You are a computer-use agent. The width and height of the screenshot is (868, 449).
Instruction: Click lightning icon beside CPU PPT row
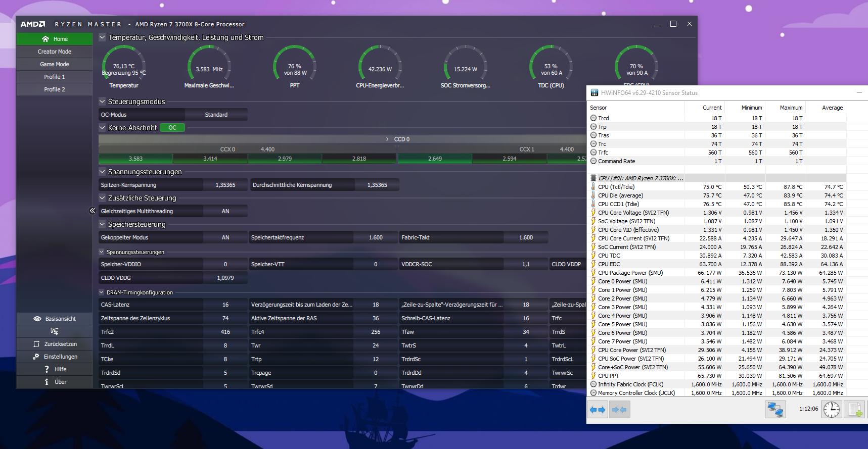[x=593, y=376]
